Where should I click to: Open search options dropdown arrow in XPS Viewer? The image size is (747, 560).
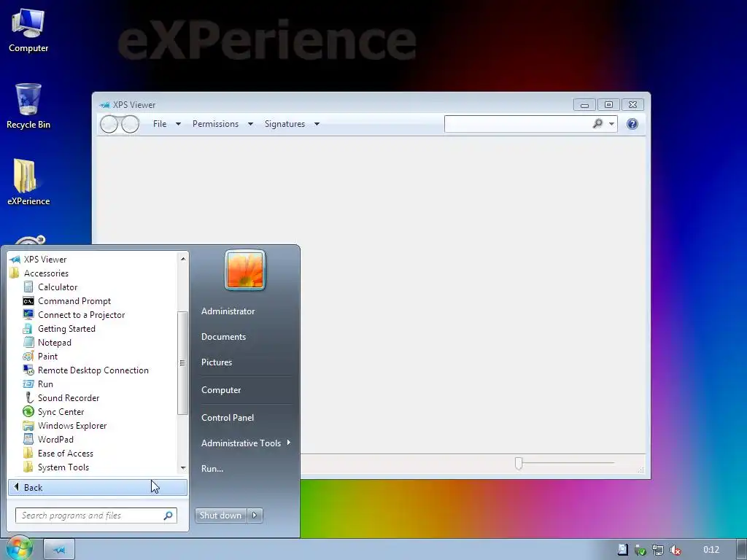point(612,124)
